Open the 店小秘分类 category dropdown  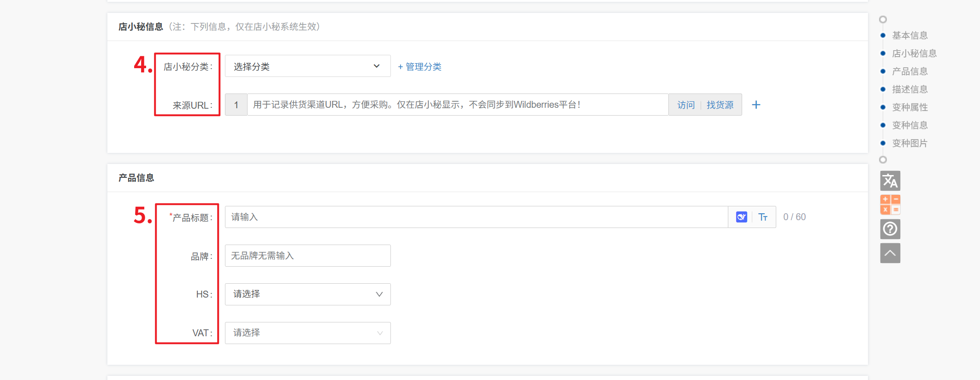[x=307, y=66]
